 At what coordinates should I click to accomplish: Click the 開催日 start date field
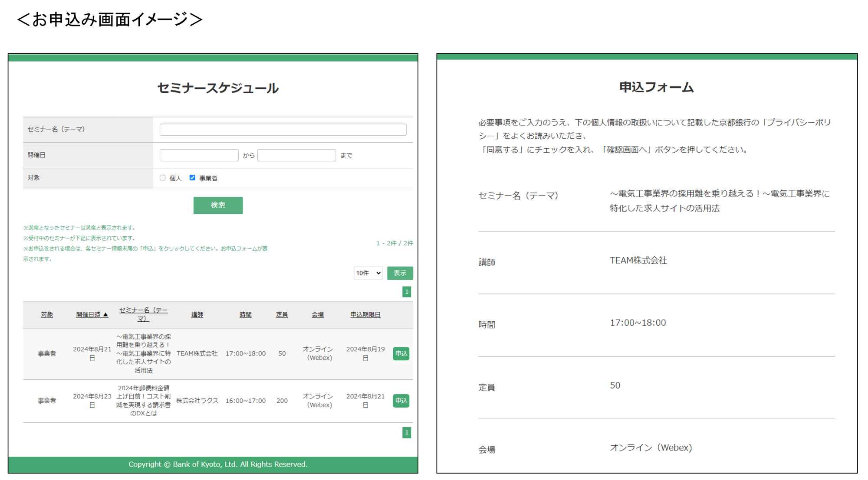click(199, 155)
